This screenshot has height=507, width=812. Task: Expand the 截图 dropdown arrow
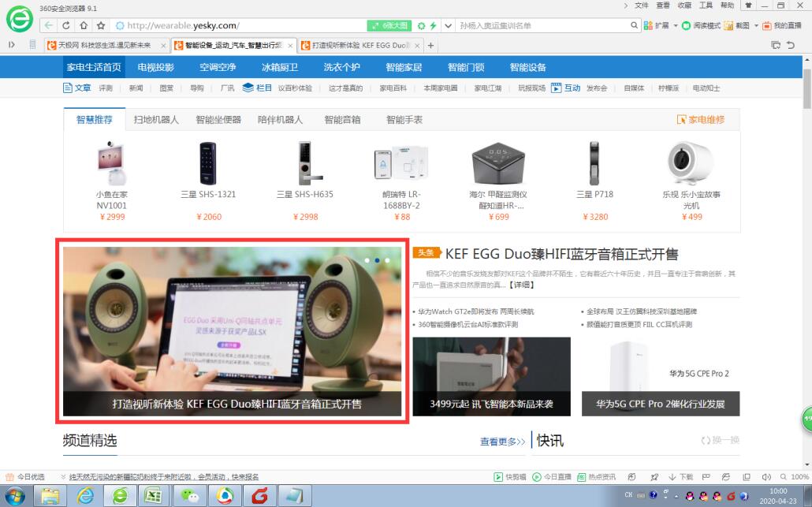(x=756, y=25)
